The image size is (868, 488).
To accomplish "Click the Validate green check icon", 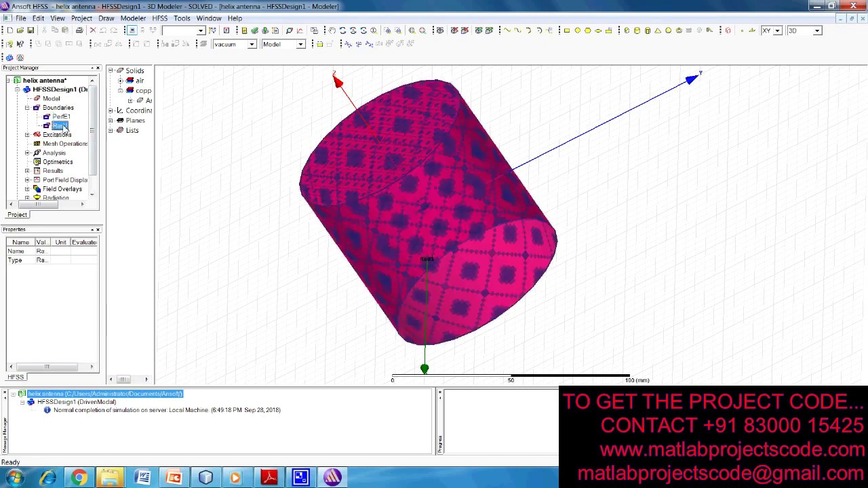I will click(x=254, y=30).
